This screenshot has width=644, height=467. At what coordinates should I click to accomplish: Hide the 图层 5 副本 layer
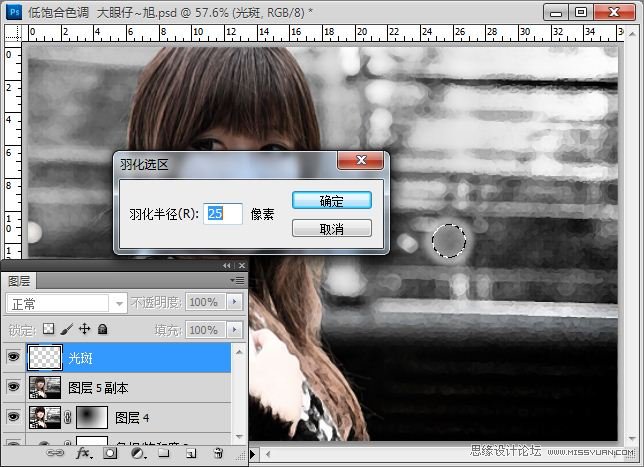(14, 386)
